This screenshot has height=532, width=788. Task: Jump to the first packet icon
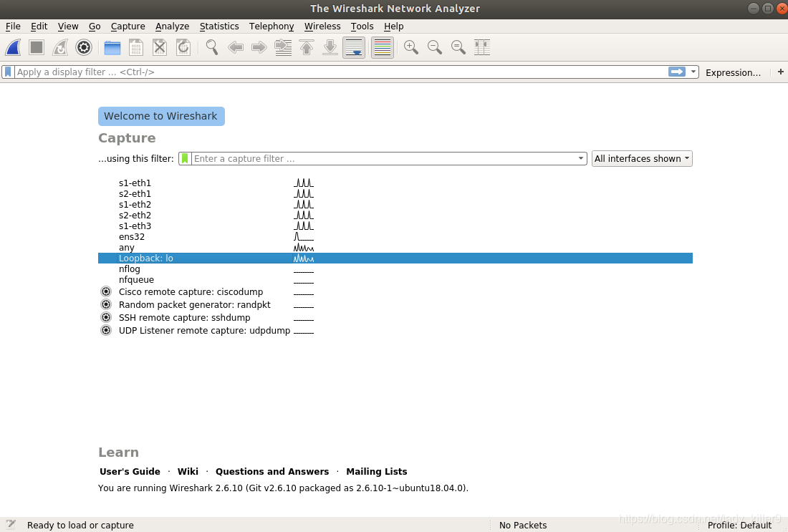coord(307,47)
